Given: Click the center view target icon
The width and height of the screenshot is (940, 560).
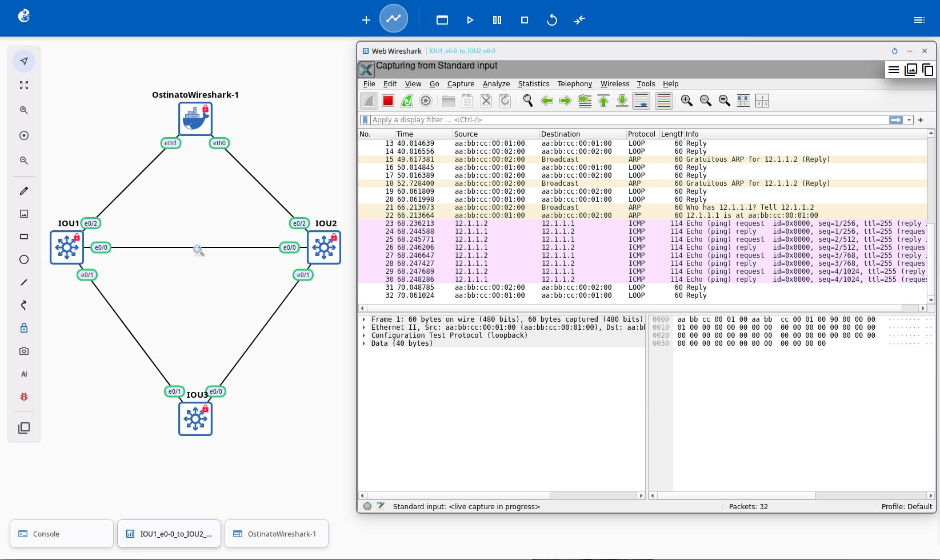Looking at the screenshot, I should coord(24,135).
